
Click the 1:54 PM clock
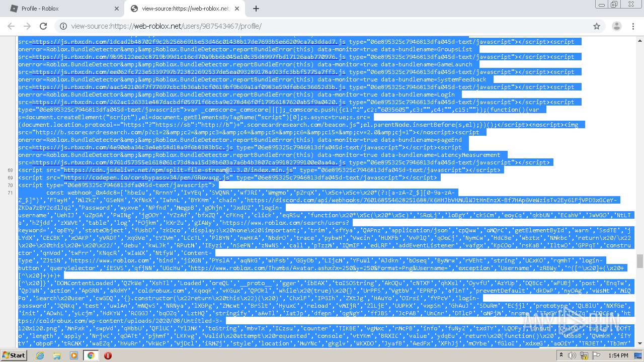[617, 355]
